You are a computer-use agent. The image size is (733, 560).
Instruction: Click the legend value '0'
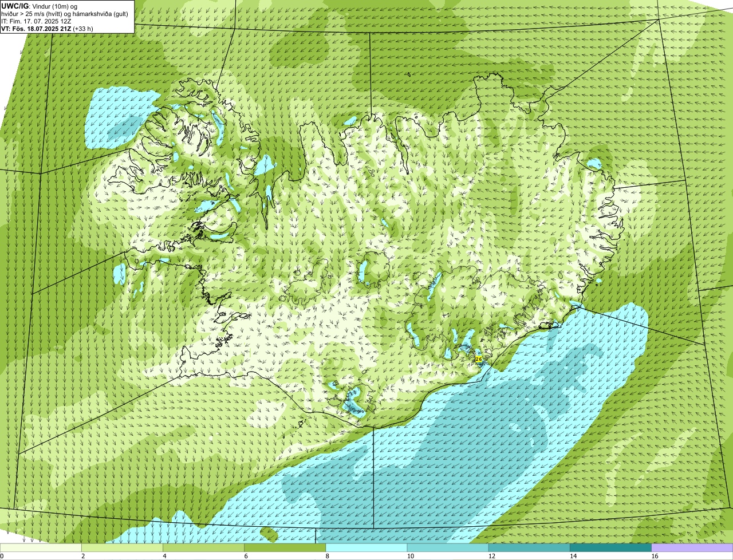pos(2,556)
